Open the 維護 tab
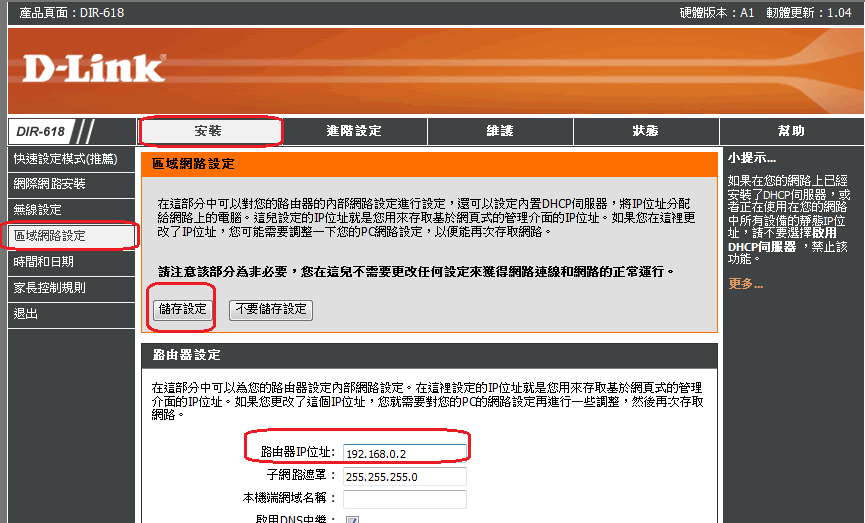 click(500, 131)
